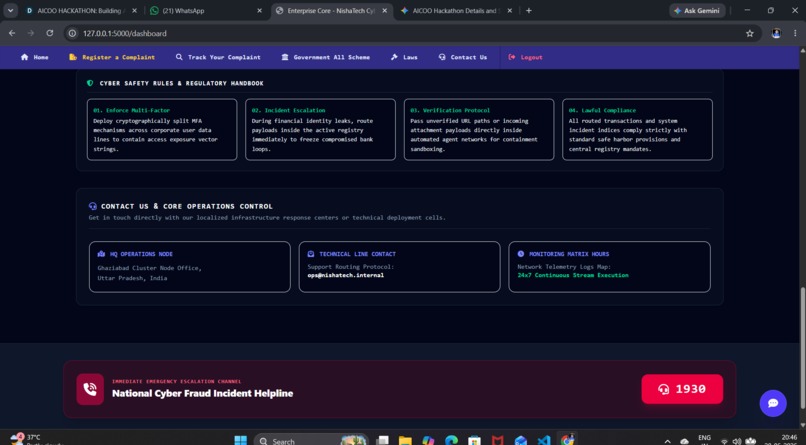Click the ops@nishatech.internal email
The width and height of the screenshot is (806, 445).
click(x=345, y=275)
